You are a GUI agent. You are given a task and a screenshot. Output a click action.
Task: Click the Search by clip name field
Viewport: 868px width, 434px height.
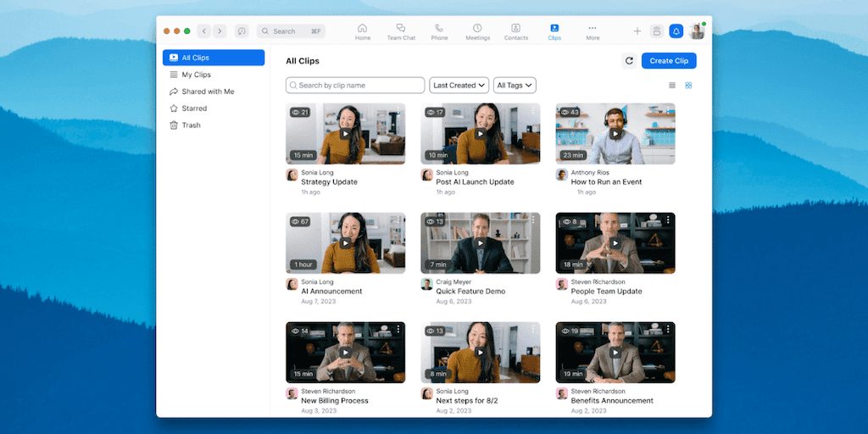coord(355,86)
